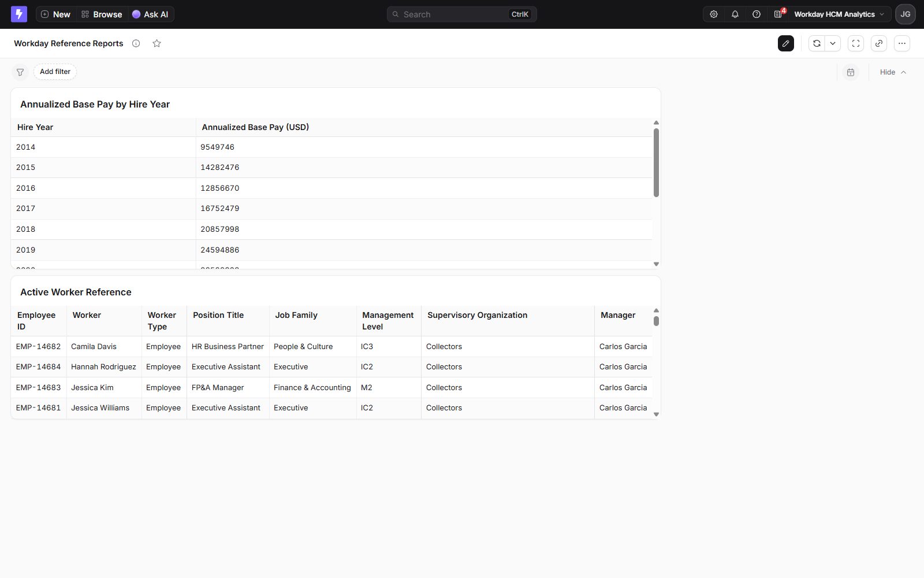Open the New menu
The width and height of the screenshot is (924, 578).
pos(55,14)
